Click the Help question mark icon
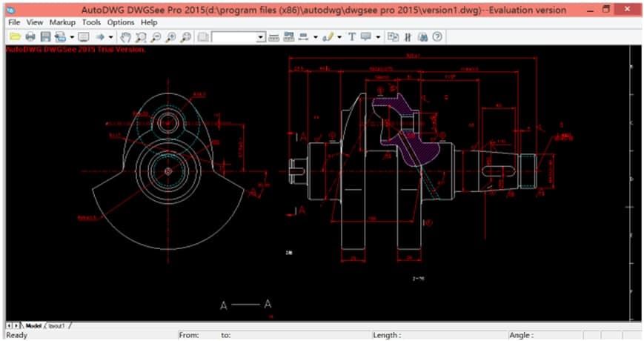Viewport: 644px width, 341px height. [x=437, y=36]
